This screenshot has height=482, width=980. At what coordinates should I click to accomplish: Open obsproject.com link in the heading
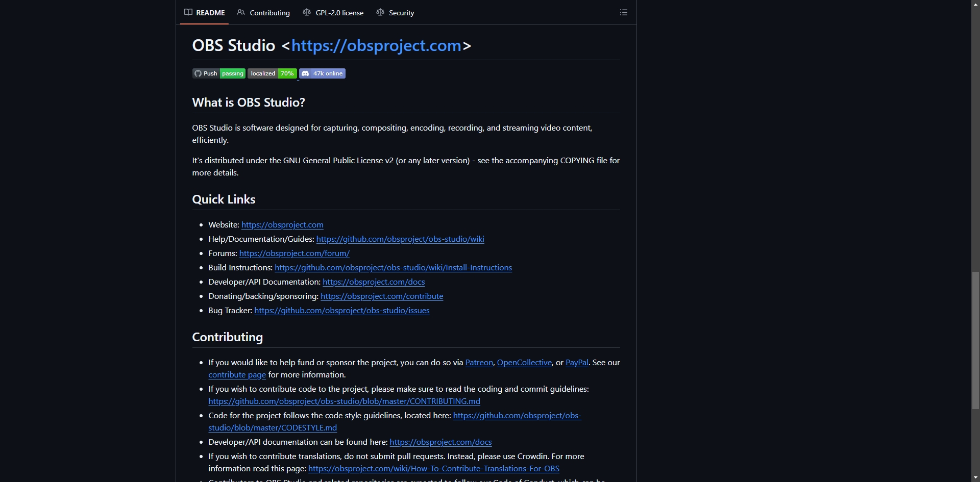click(x=376, y=45)
